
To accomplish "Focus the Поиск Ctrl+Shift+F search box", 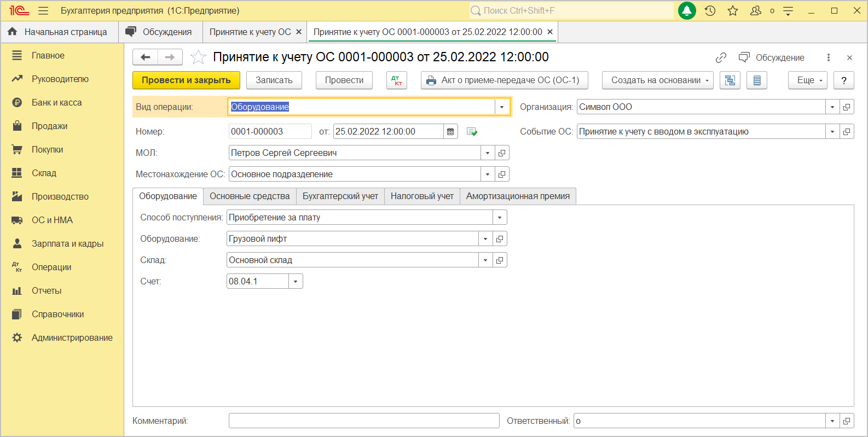I will tap(571, 10).
